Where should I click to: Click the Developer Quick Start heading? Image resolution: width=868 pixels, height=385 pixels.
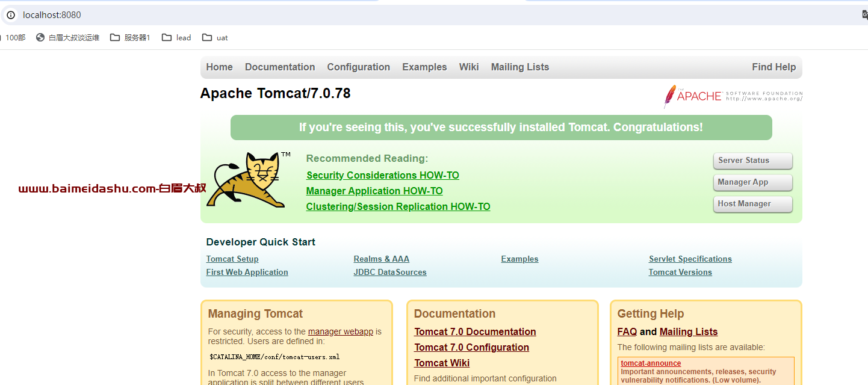point(261,242)
